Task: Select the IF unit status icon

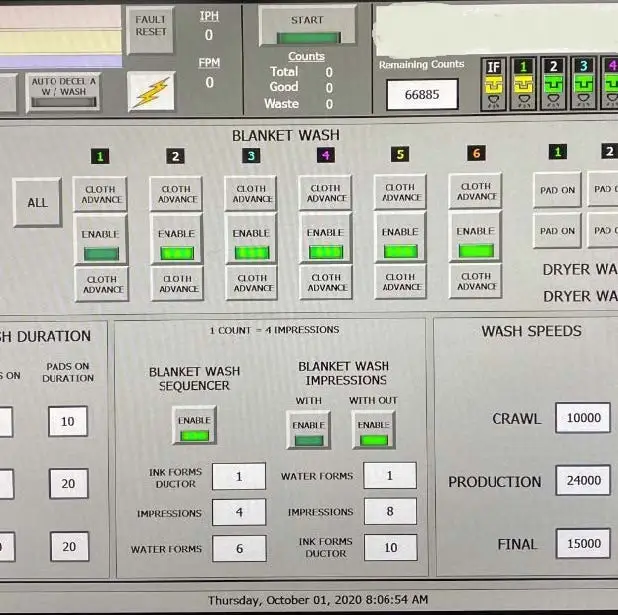Action: (492, 87)
